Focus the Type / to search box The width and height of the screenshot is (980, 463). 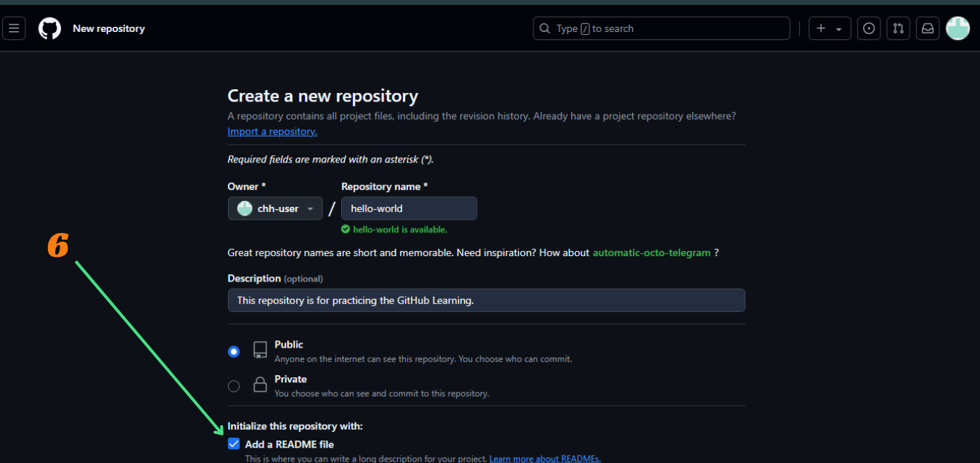(668, 28)
